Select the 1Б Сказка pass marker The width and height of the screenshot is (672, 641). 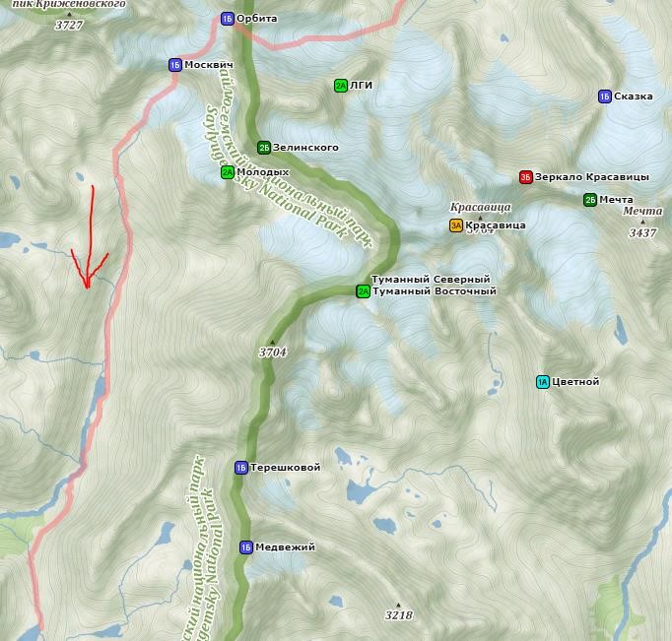click(605, 96)
